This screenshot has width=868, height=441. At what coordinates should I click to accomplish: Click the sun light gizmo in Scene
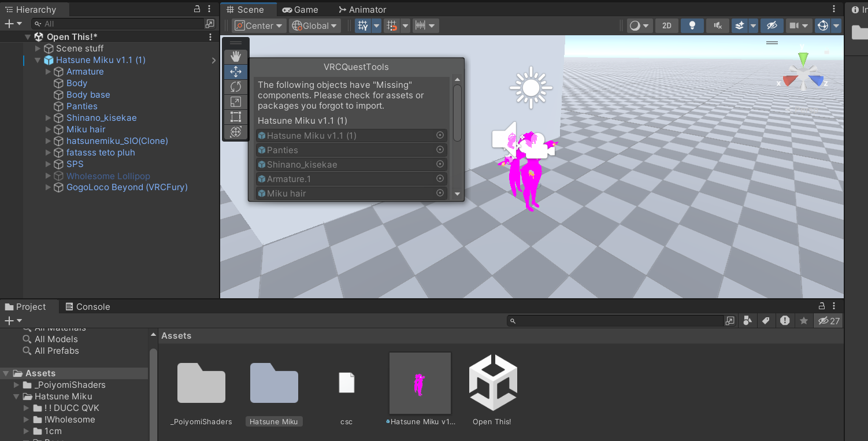click(x=531, y=88)
